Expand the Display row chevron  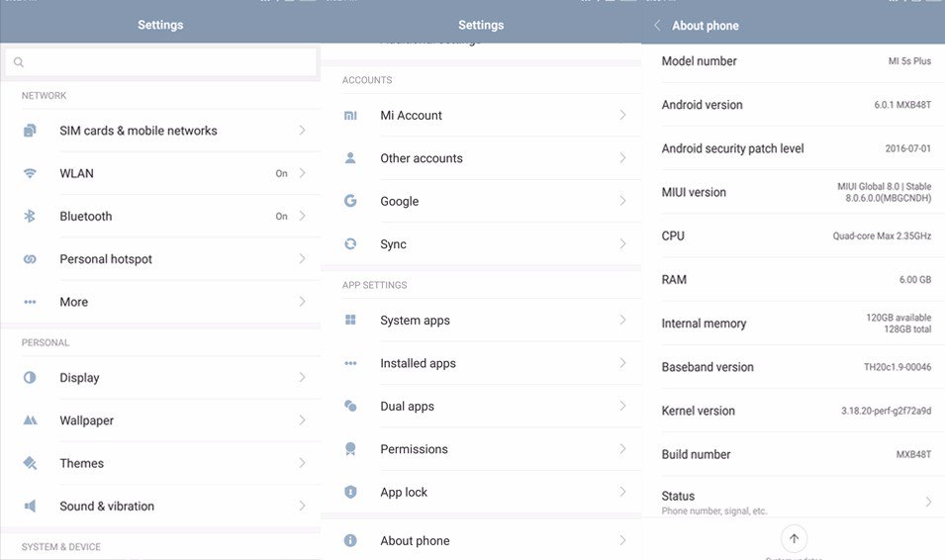pyautogui.click(x=302, y=378)
